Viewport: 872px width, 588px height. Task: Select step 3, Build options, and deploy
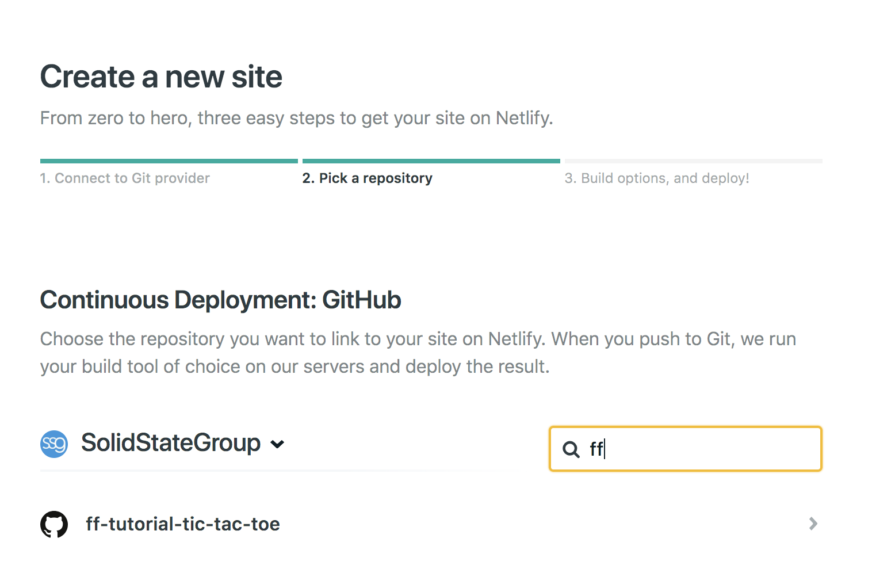[658, 178]
